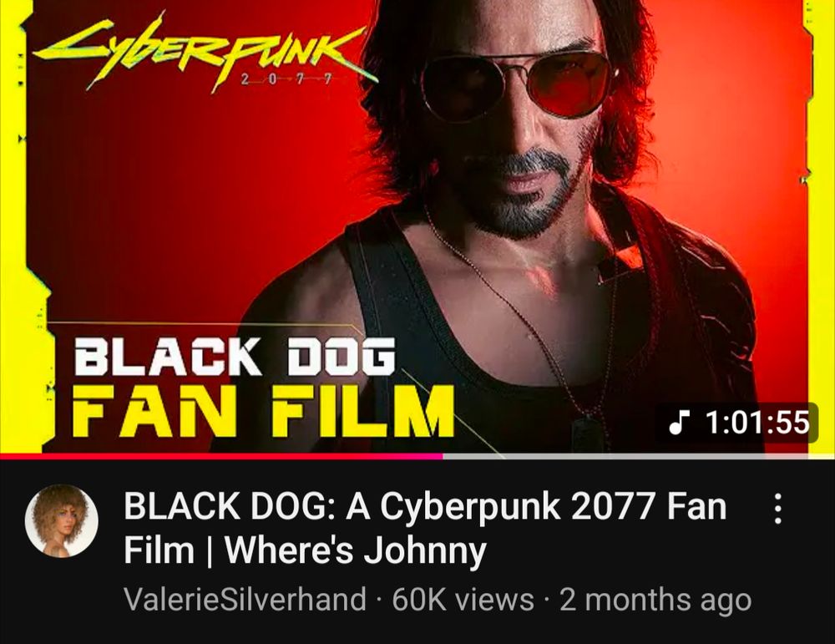Click the white BLACK DOG text on thumbnail

pos(235,355)
